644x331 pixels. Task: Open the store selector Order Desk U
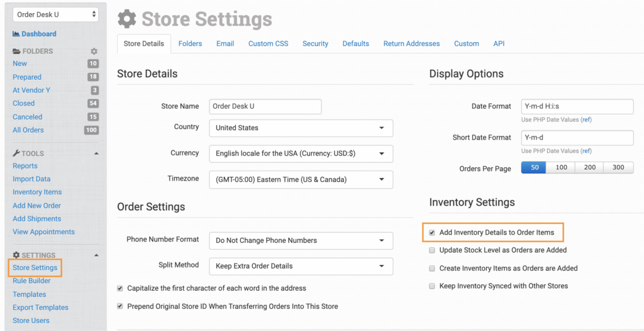[x=55, y=14]
